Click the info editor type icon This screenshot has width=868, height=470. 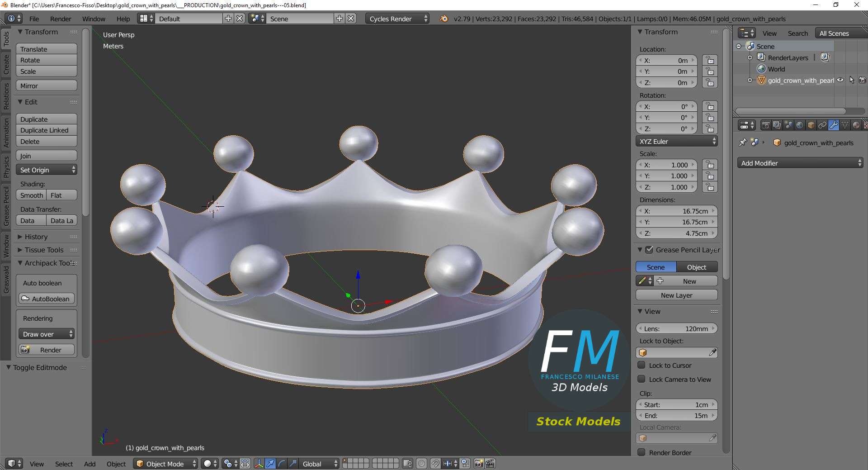click(14, 19)
